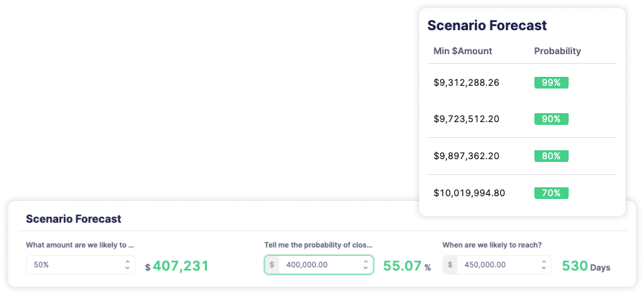Select the $10,019,994.80 amount row
This screenshot has height=295, width=644.
coord(521,193)
